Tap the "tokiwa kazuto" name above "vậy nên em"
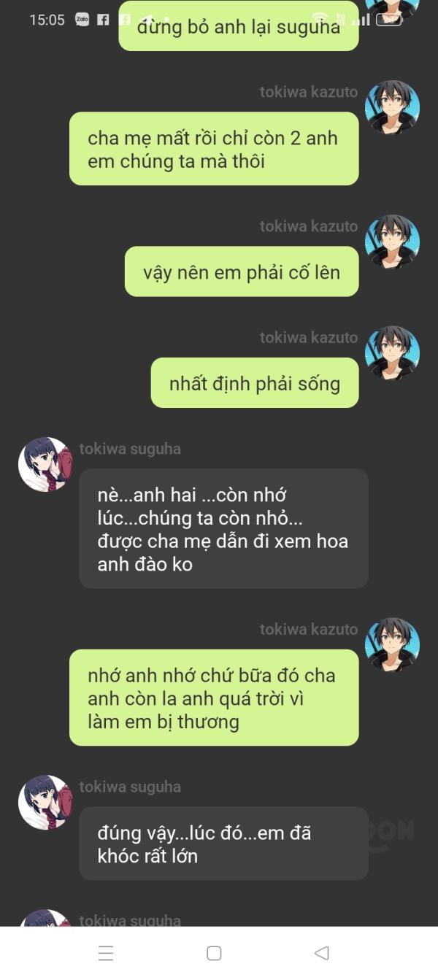This screenshot has height=980, width=438. point(309,226)
